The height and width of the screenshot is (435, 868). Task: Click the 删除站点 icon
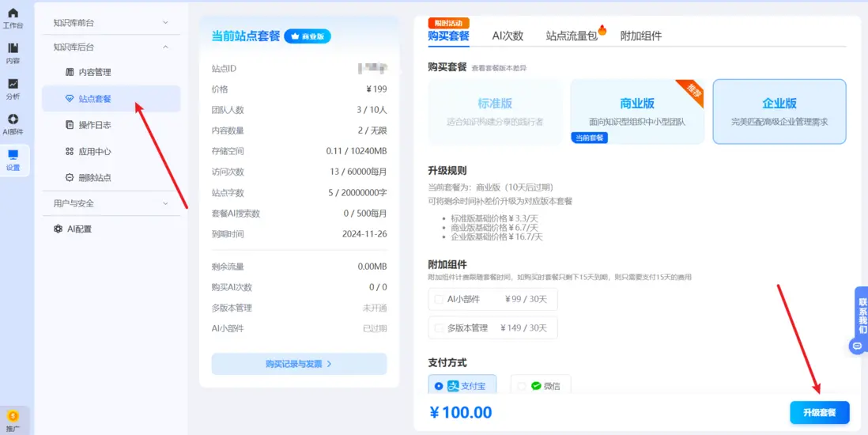(70, 178)
